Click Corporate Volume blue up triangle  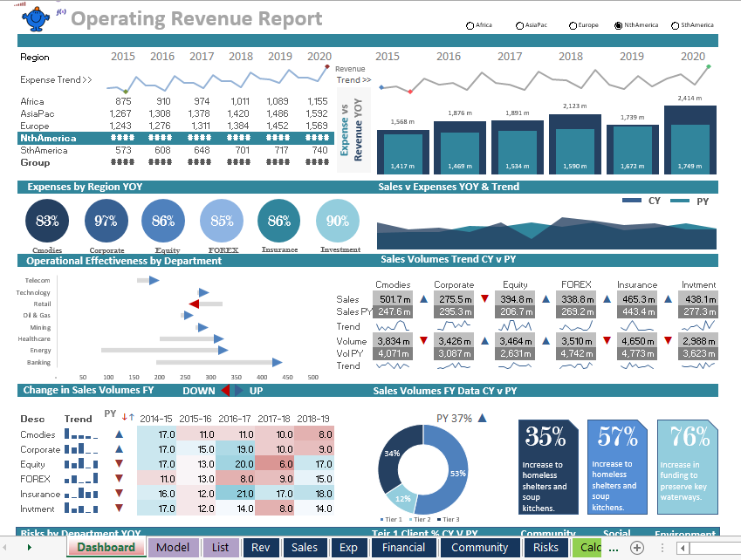485,340
